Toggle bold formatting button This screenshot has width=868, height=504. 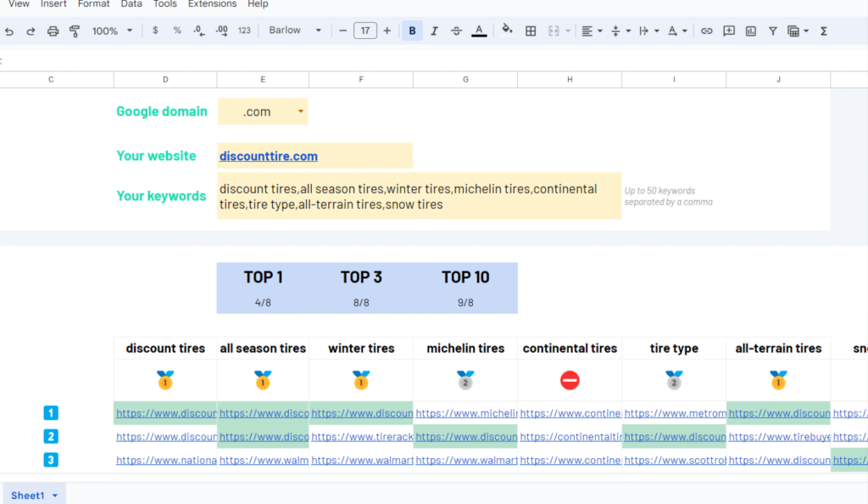[412, 31]
